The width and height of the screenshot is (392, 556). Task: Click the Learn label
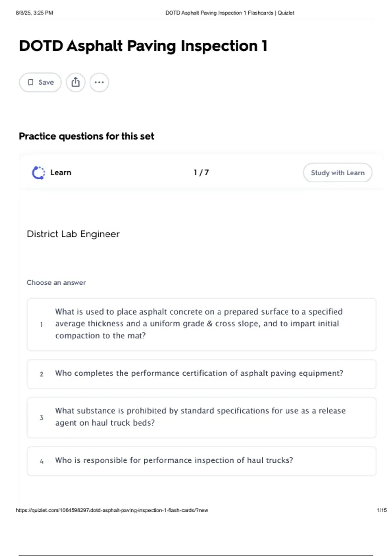point(61,172)
